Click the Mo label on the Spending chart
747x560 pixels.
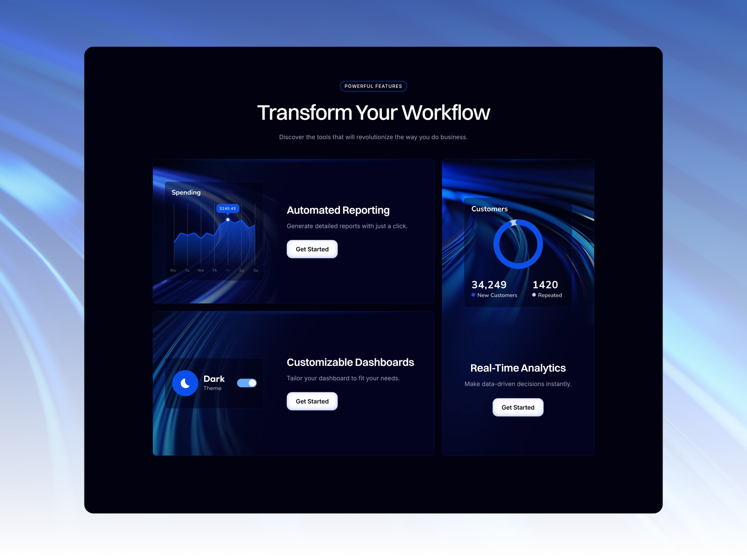tap(173, 270)
